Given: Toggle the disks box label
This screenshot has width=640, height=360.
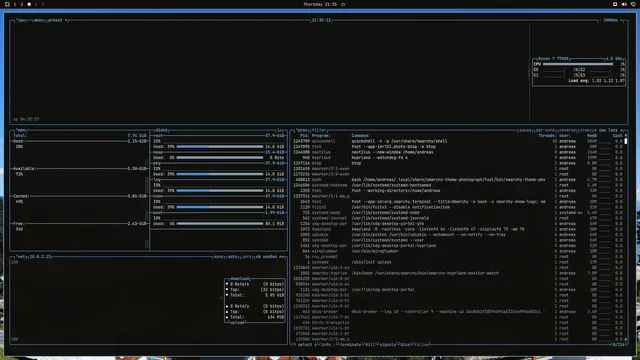Looking at the screenshot, I should tap(161, 130).
